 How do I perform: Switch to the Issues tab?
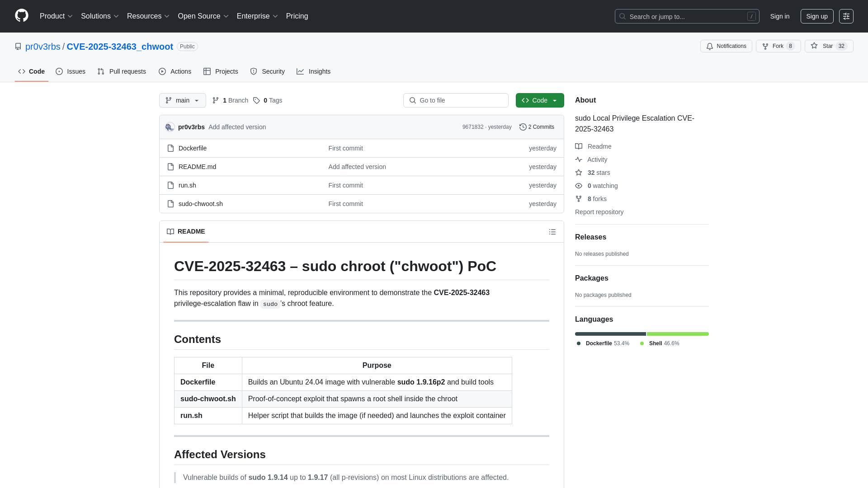click(x=71, y=71)
